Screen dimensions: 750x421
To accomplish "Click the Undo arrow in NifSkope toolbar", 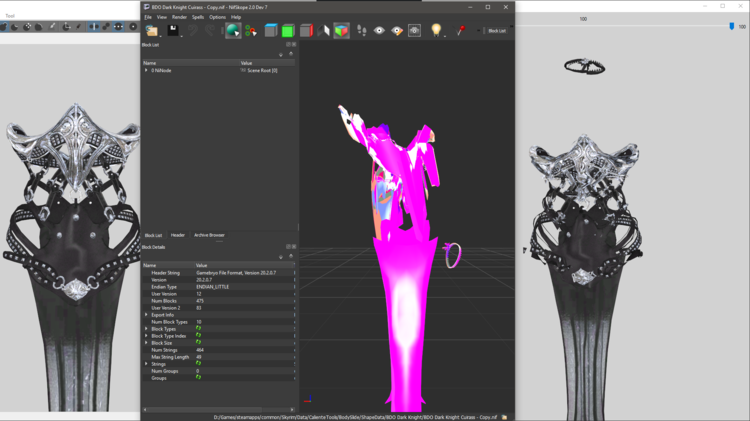I will click(x=193, y=31).
